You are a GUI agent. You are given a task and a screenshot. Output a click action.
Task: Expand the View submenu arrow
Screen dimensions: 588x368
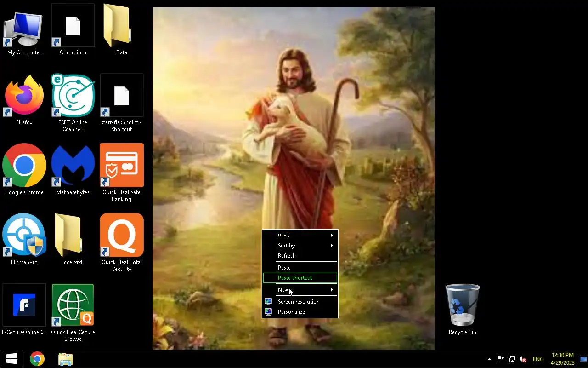pos(332,236)
